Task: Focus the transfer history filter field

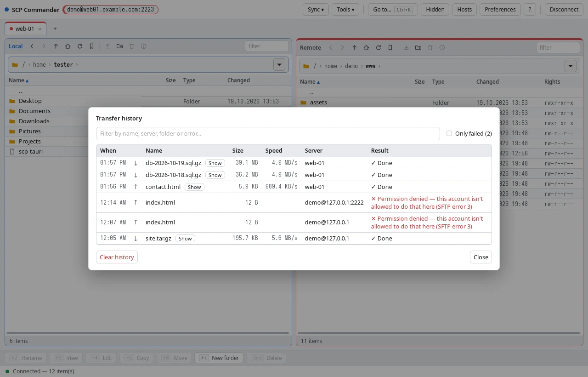Action: point(268,134)
